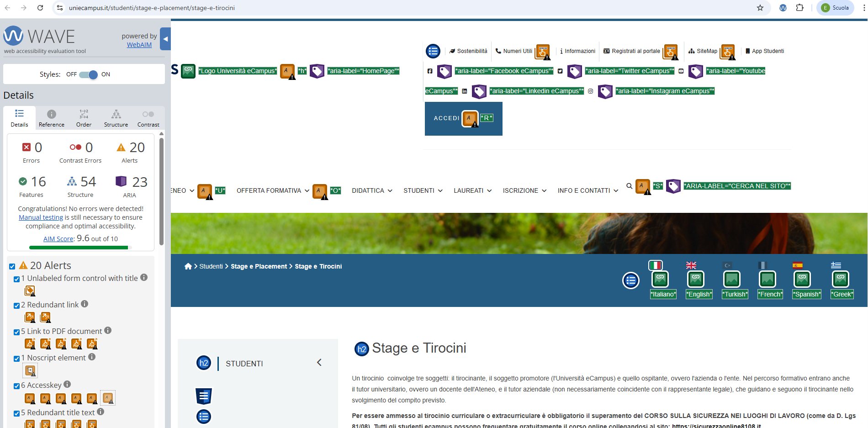Click the home icon in the breadcrumb
Viewport: 868px width, 428px height.
pos(188,266)
